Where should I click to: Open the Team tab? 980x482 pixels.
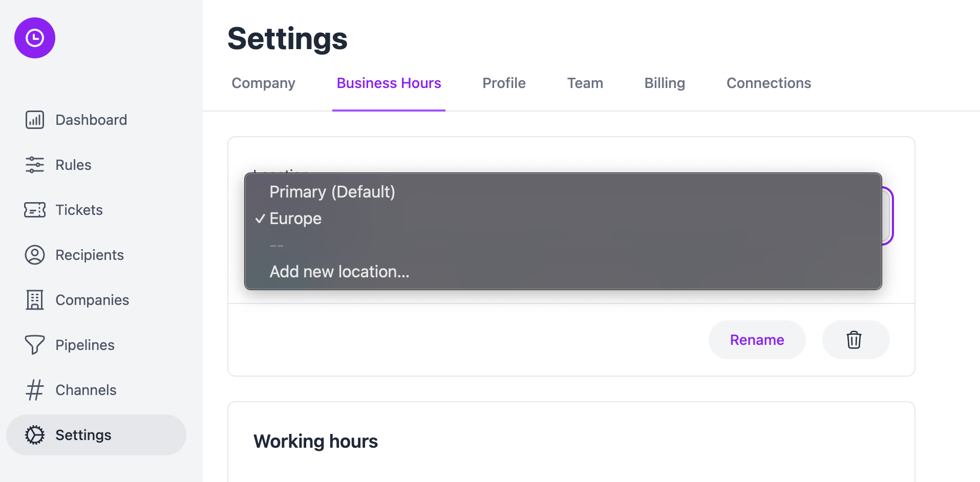click(x=585, y=83)
